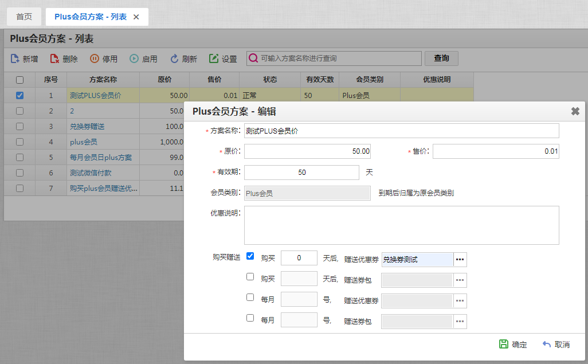Check the row 2 checkbox
The image size is (588, 364).
(x=20, y=111)
